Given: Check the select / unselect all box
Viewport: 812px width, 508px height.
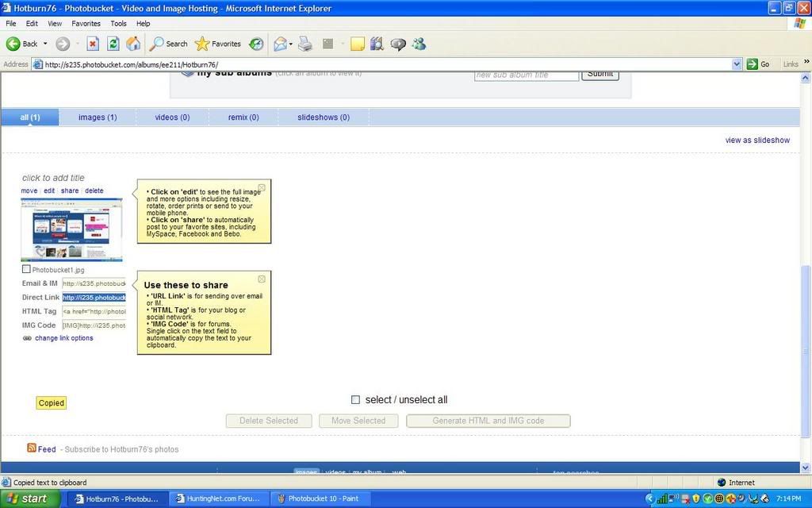Looking at the screenshot, I should tap(355, 400).
